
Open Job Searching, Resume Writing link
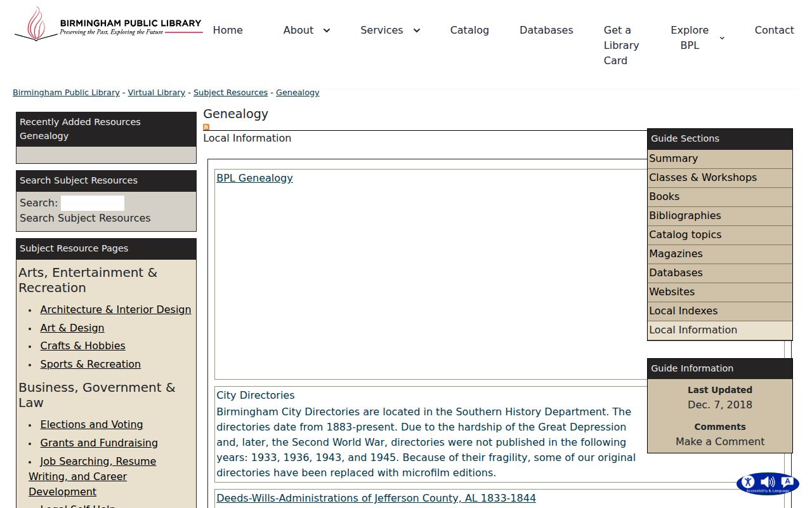[x=93, y=476]
